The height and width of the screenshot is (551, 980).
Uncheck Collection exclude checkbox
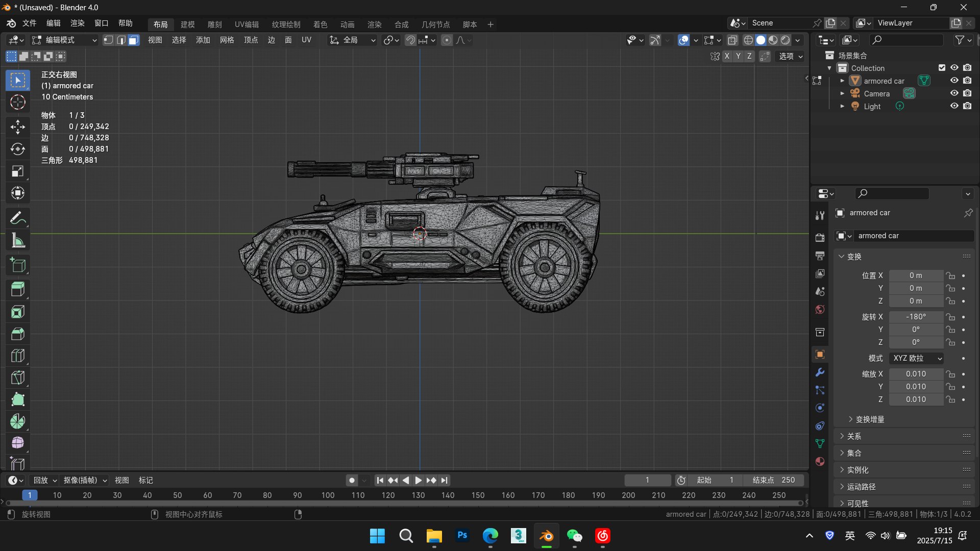(942, 68)
